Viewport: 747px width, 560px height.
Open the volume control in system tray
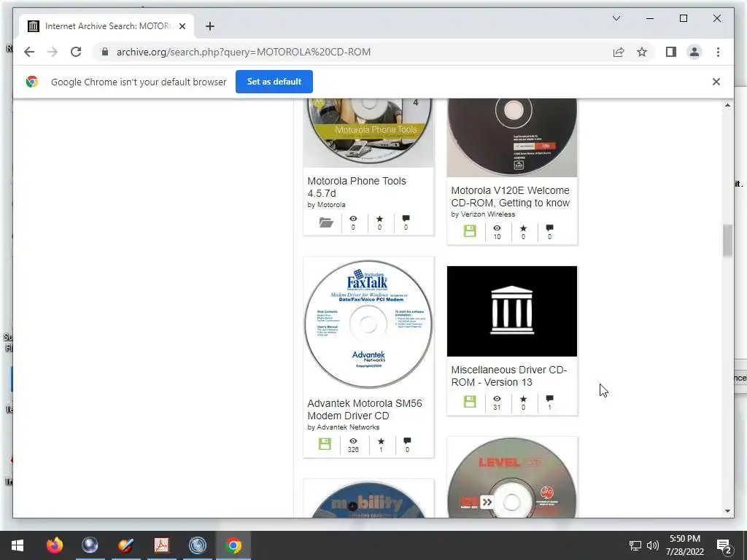click(x=653, y=545)
